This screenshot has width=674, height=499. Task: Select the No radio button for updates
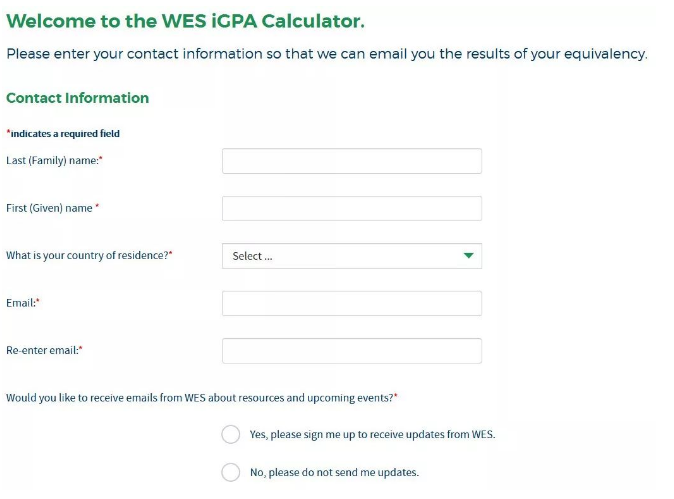tap(231, 472)
